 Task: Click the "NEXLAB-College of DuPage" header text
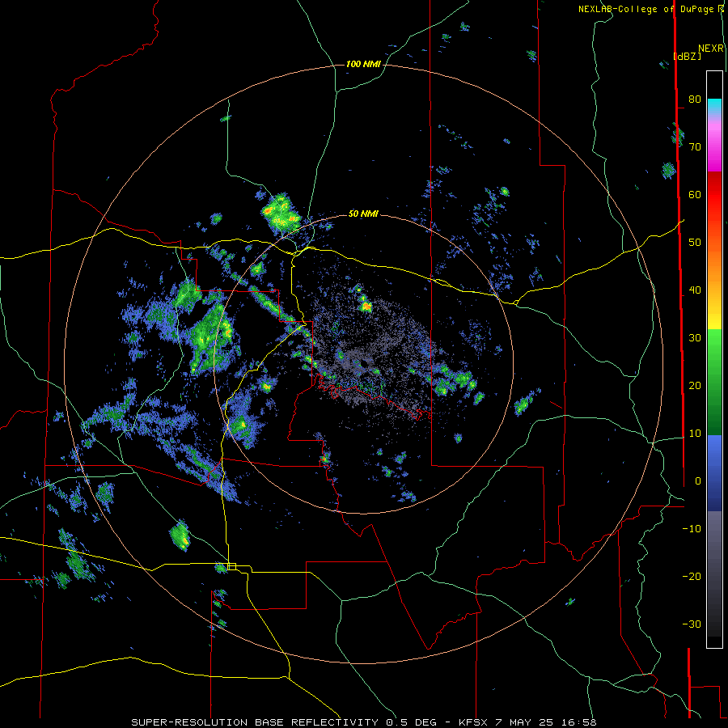648,9
